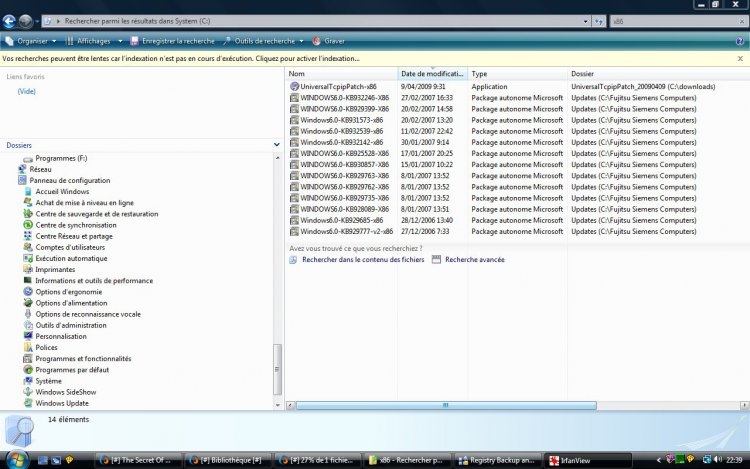Click UniversalTcpipPatch-x86 application icon
Screen dimensions: 750x469
(x=294, y=87)
